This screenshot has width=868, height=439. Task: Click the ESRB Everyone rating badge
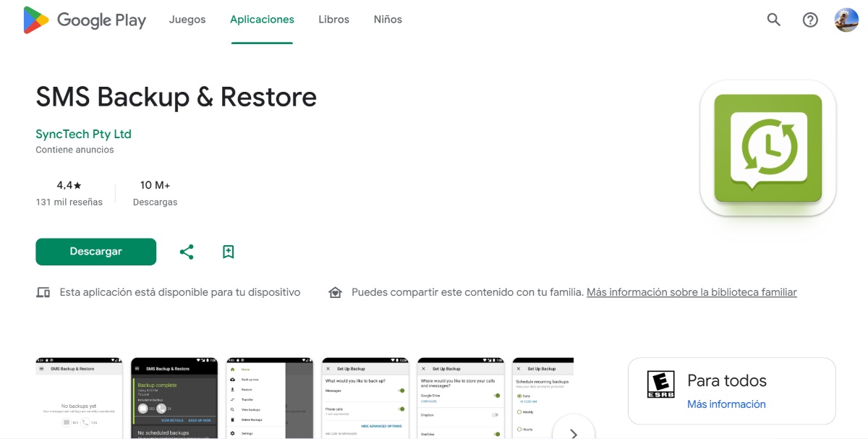tap(660, 385)
